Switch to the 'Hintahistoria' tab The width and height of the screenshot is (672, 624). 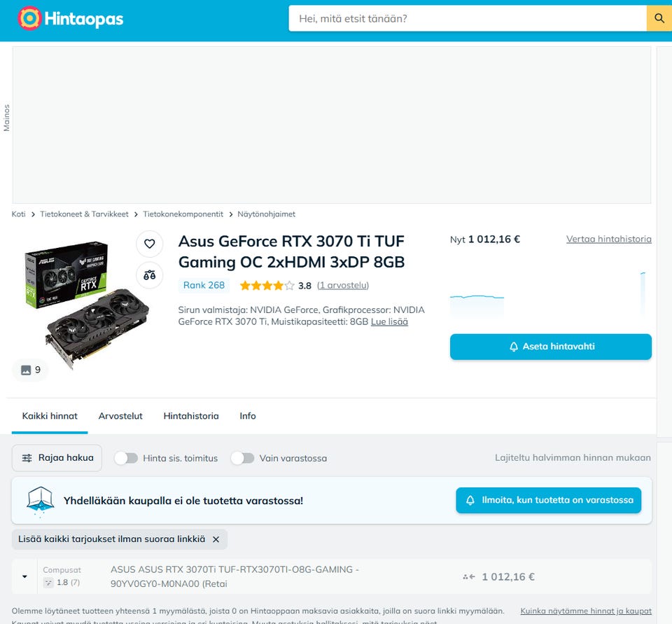(191, 416)
